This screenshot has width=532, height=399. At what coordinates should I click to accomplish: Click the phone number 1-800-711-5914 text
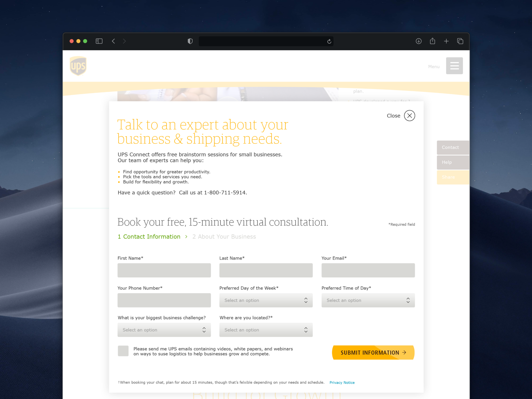coord(225,193)
